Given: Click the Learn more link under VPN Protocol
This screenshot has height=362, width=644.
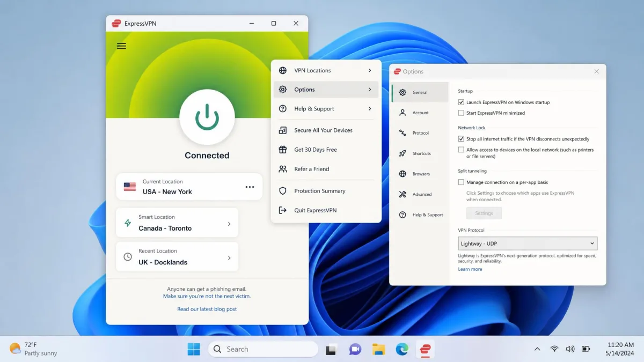Looking at the screenshot, I should [470, 269].
